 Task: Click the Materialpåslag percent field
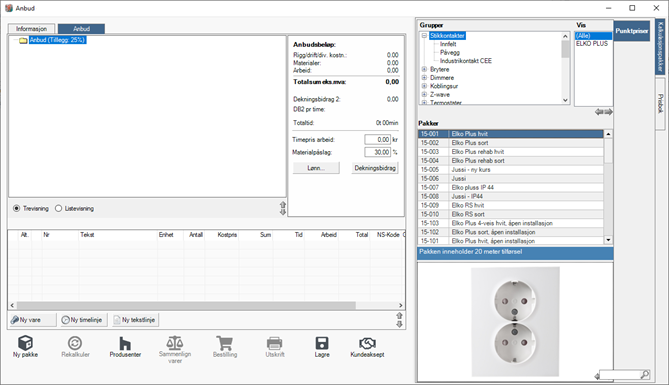[377, 152]
